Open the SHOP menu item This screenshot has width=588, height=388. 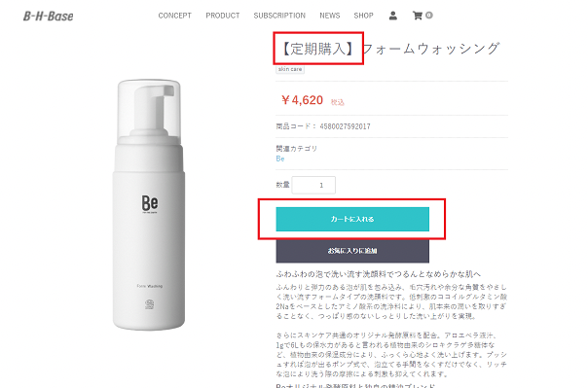pos(363,16)
